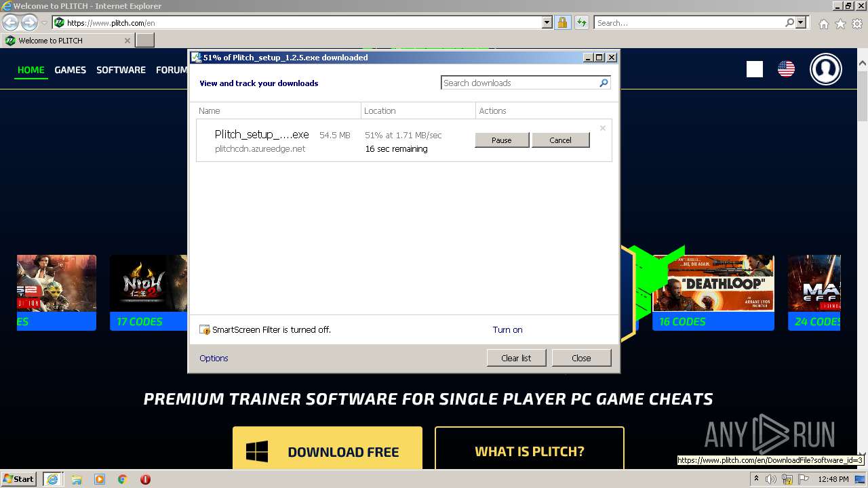Open the Tools gear icon

(x=857, y=24)
